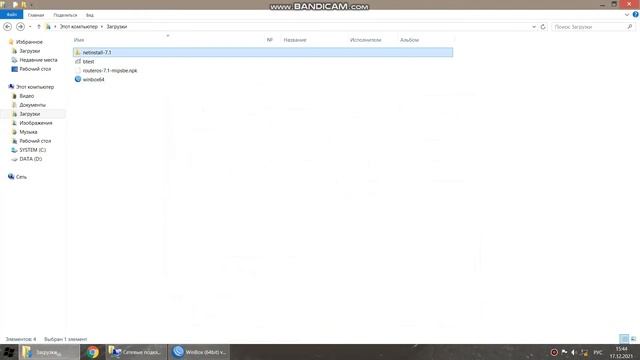The height and width of the screenshot is (360, 640).
Task: Open the Документы folder in the sidebar
Action: click(32, 105)
